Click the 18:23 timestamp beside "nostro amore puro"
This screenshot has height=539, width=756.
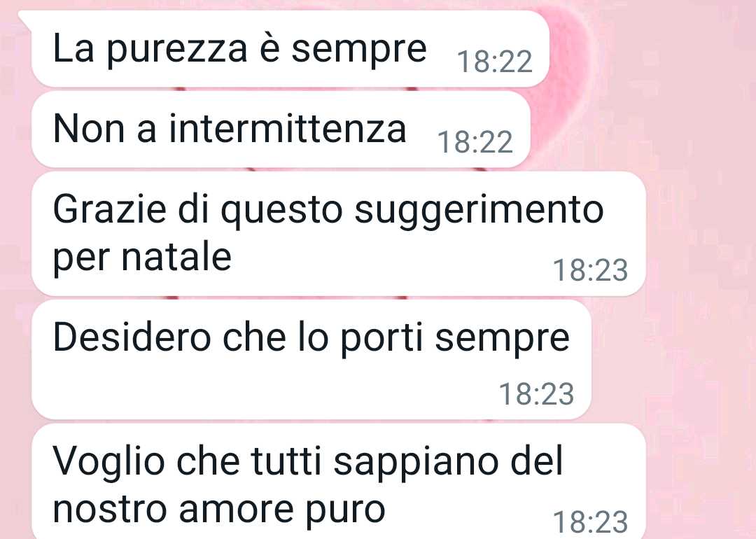coord(590,521)
